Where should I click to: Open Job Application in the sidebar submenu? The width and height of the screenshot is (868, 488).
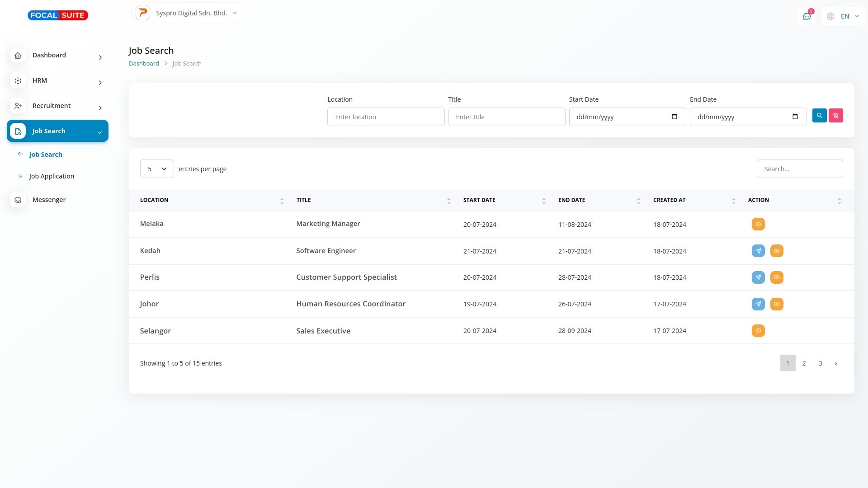[52, 176]
